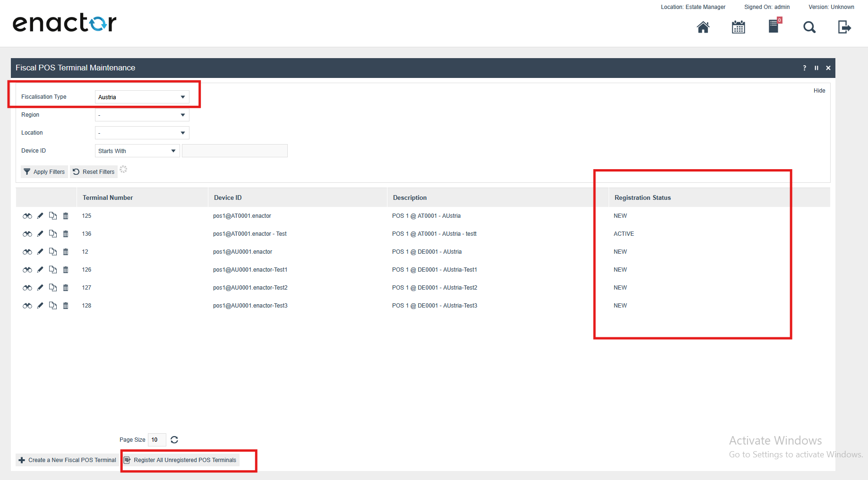Open the calendar icon in header

(738, 27)
